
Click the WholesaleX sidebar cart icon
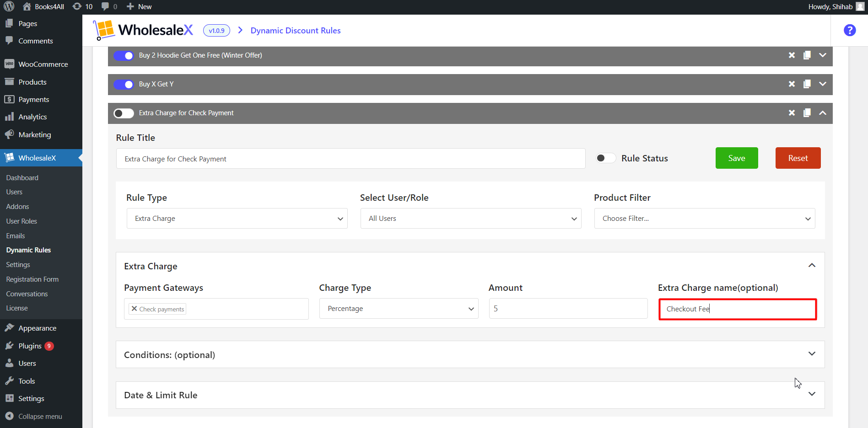(x=9, y=158)
